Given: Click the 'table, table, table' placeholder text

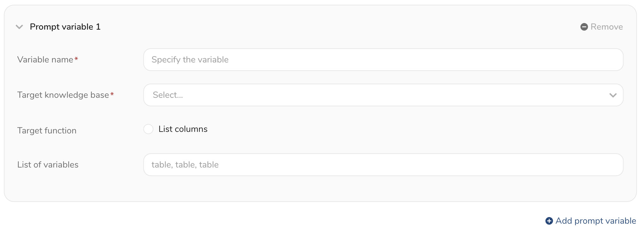Looking at the screenshot, I should click(x=185, y=165).
